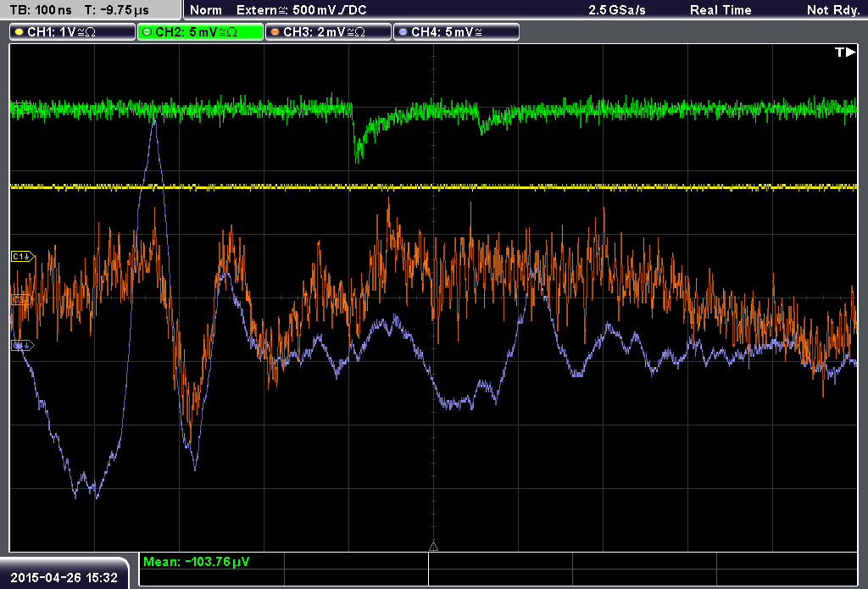Select the CH1: 1V channel tab
The width and height of the screenshot is (868, 589).
[x=73, y=32]
